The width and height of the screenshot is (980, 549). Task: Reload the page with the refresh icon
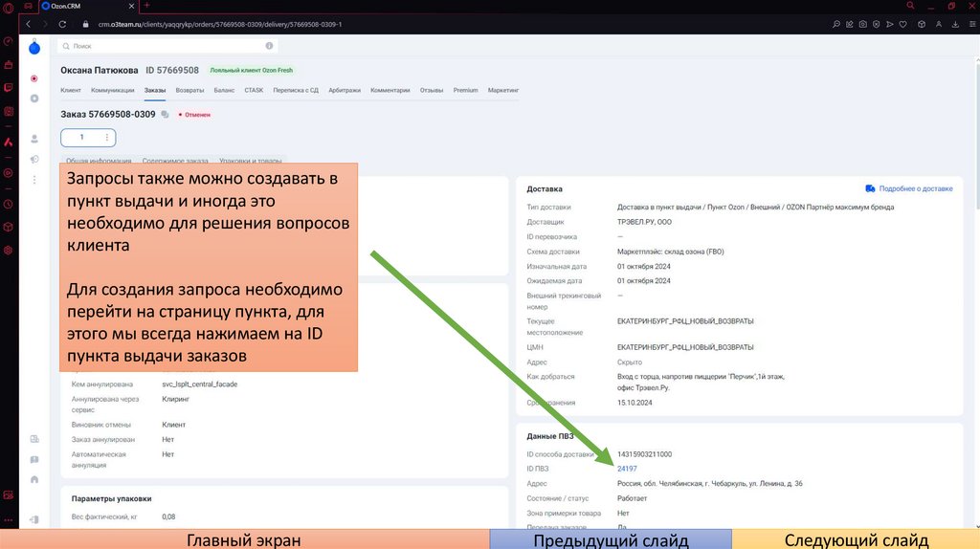pos(62,24)
